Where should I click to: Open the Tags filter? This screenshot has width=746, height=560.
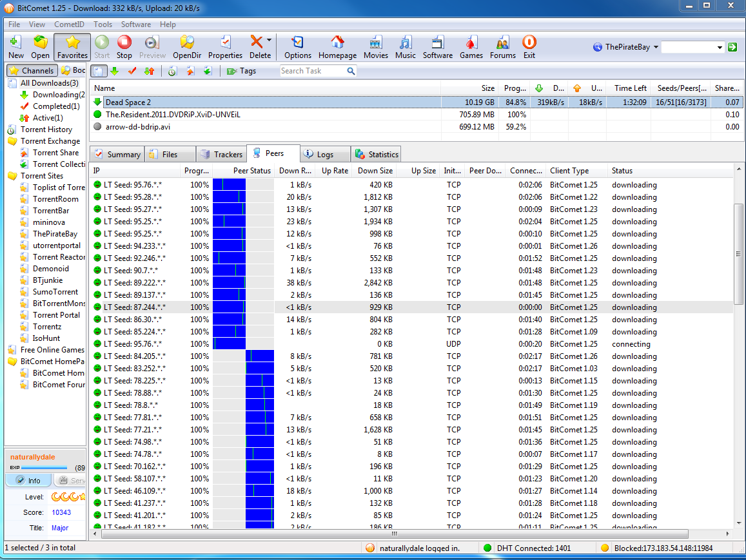click(241, 71)
